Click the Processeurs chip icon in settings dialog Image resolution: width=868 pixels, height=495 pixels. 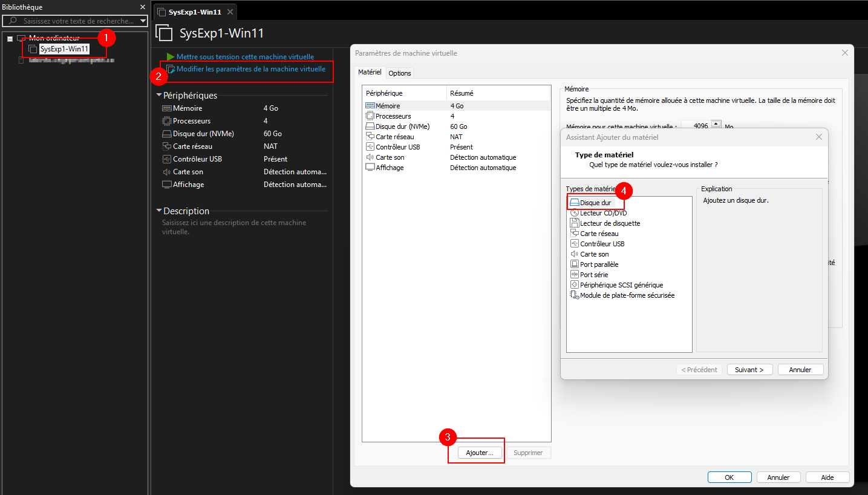coord(370,116)
